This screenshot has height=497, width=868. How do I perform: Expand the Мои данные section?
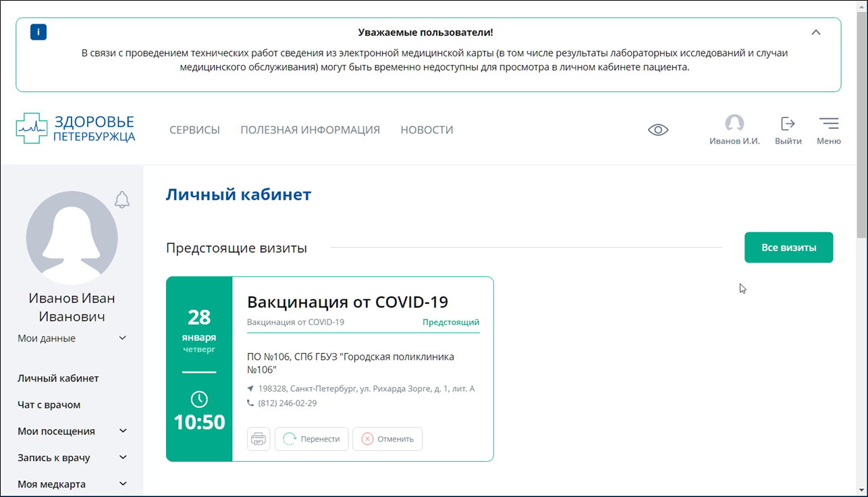72,338
